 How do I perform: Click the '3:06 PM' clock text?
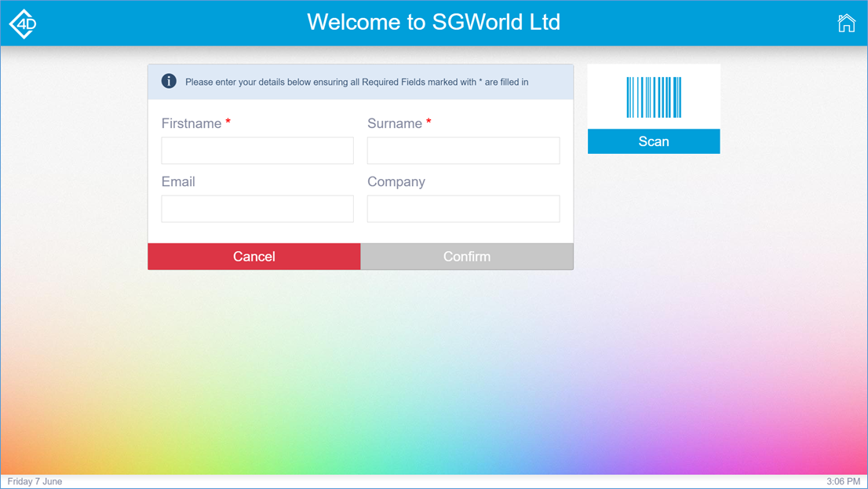(843, 481)
